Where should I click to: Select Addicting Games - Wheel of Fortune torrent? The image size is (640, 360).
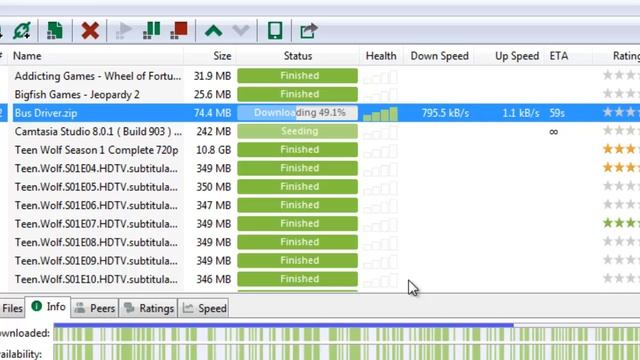pos(98,76)
